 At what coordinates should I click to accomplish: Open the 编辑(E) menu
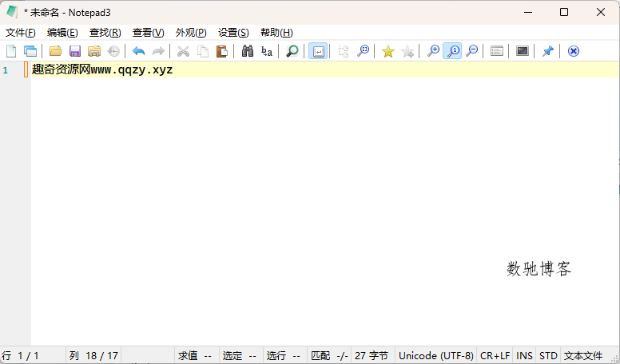pyautogui.click(x=62, y=33)
